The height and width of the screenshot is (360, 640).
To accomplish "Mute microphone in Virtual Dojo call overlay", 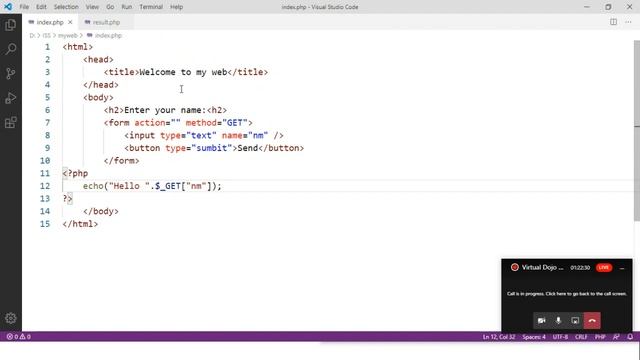I will coord(558,320).
